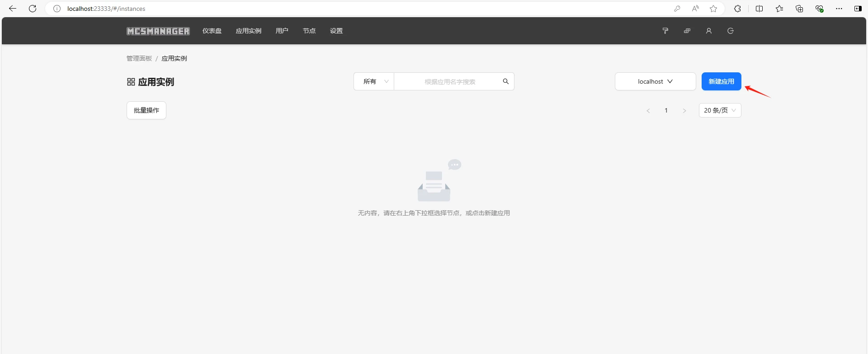This screenshot has height=354, width=868.
Task: Go to the 仪表盘 dashboard menu
Action: click(x=212, y=31)
